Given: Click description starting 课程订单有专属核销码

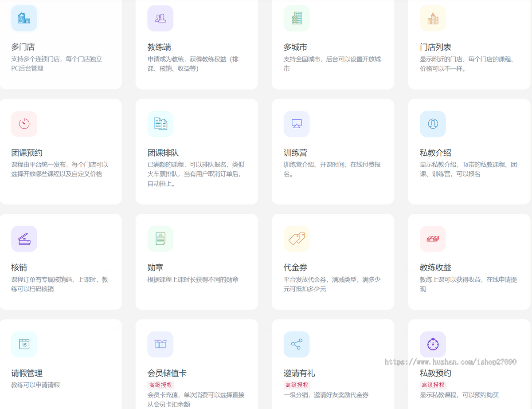Looking at the screenshot, I should click(x=60, y=284).
